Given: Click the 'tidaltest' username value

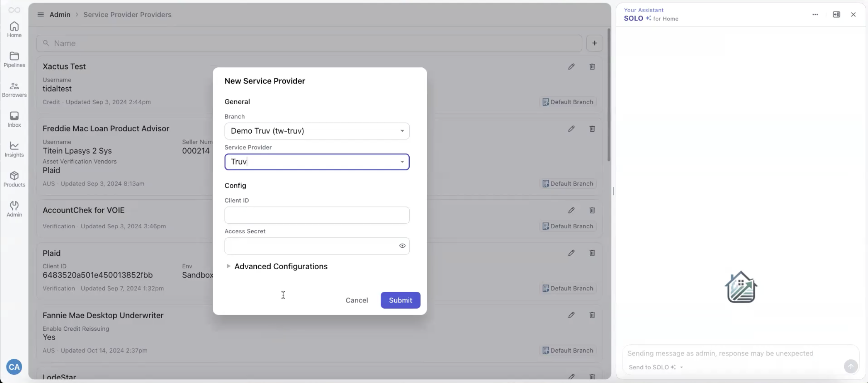Looking at the screenshot, I should [57, 88].
